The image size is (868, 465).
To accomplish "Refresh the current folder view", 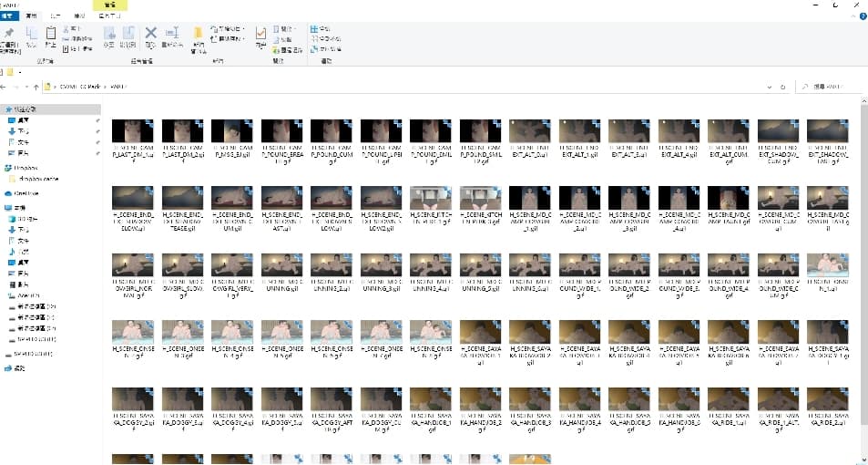I will tap(782, 87).
